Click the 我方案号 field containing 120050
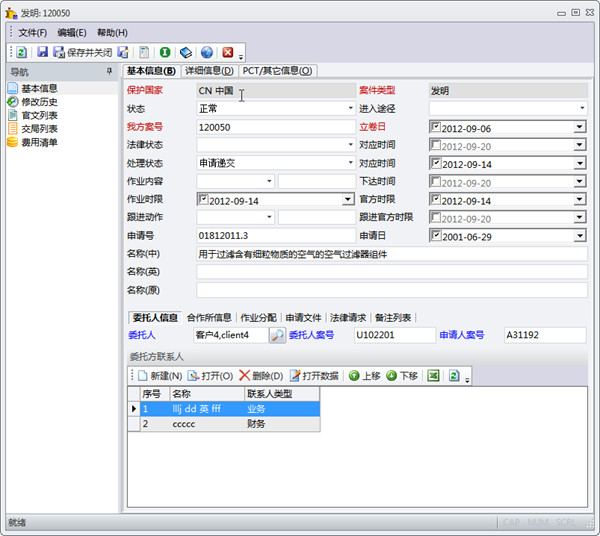The width and height of the screenshot is (600, 536). (x=276, y=127)
